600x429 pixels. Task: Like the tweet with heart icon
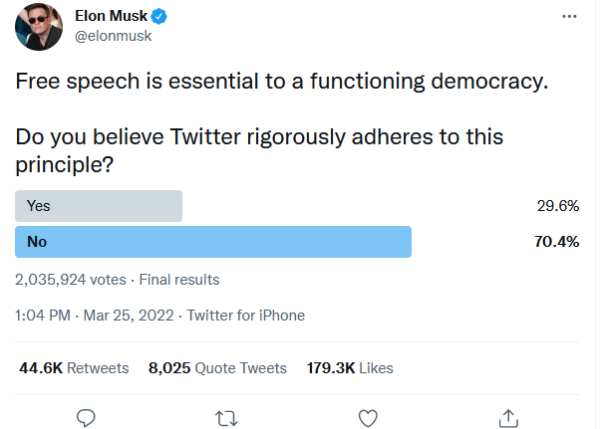pos(367,416)
